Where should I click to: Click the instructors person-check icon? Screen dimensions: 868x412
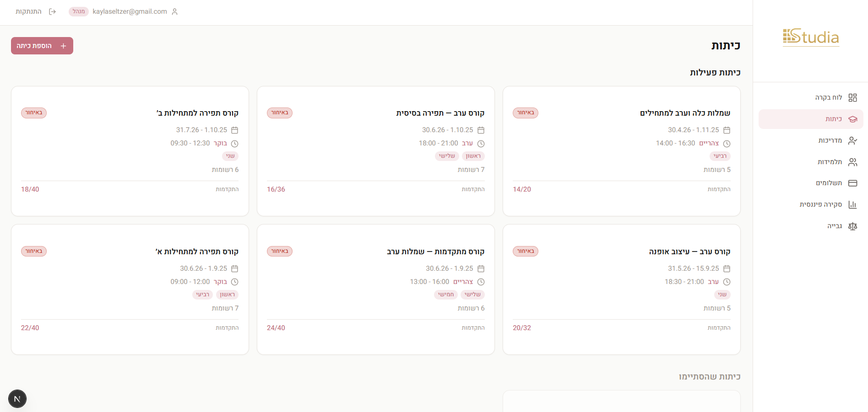[x=852, y=140]
